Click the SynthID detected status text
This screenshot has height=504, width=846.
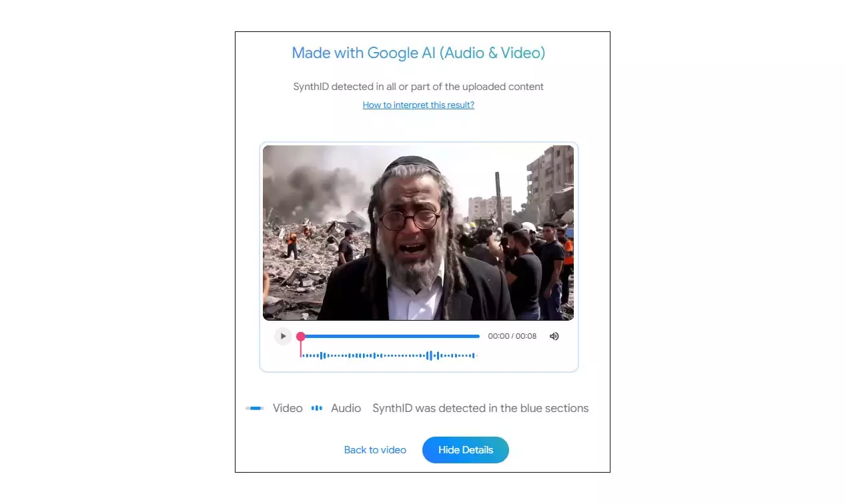(x=418, y=87)
